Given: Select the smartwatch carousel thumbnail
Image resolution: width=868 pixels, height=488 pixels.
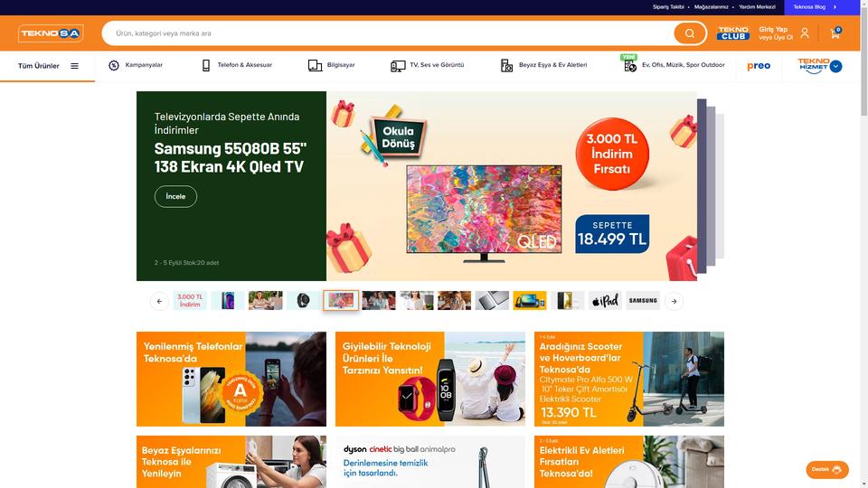Looking at the screenshot, I should pos(303,300).
